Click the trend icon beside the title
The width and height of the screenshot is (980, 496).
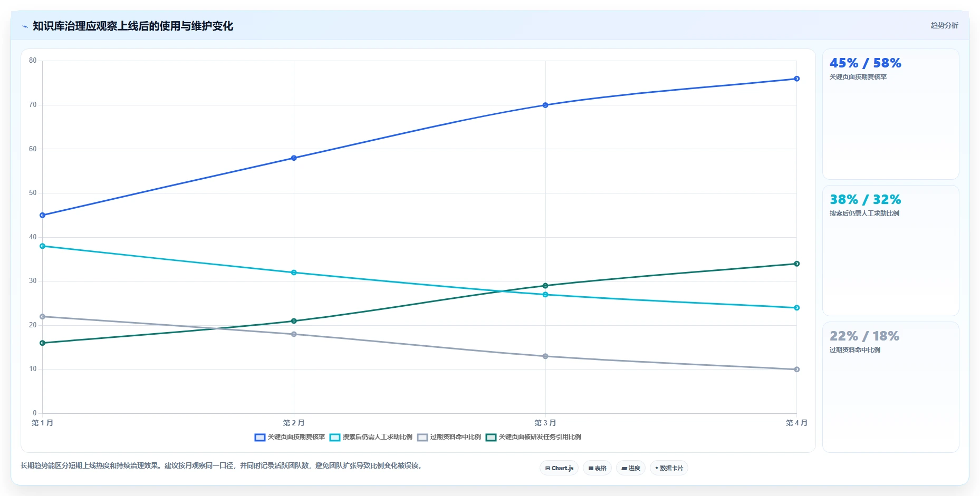25,26
